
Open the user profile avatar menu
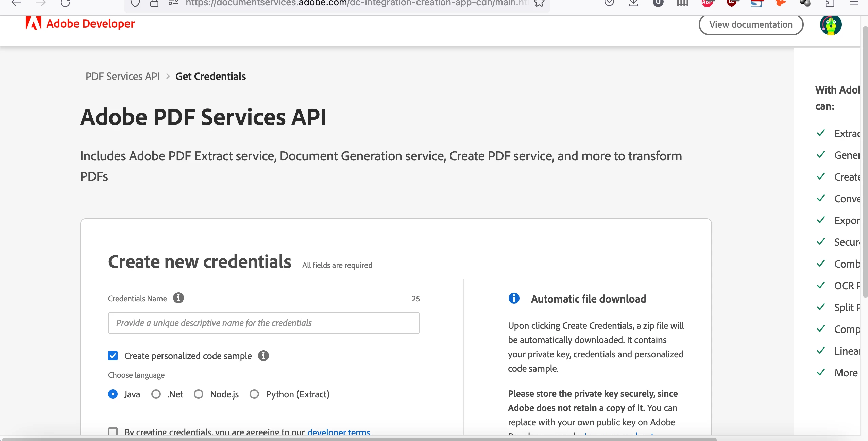click(x=830, y=25)
